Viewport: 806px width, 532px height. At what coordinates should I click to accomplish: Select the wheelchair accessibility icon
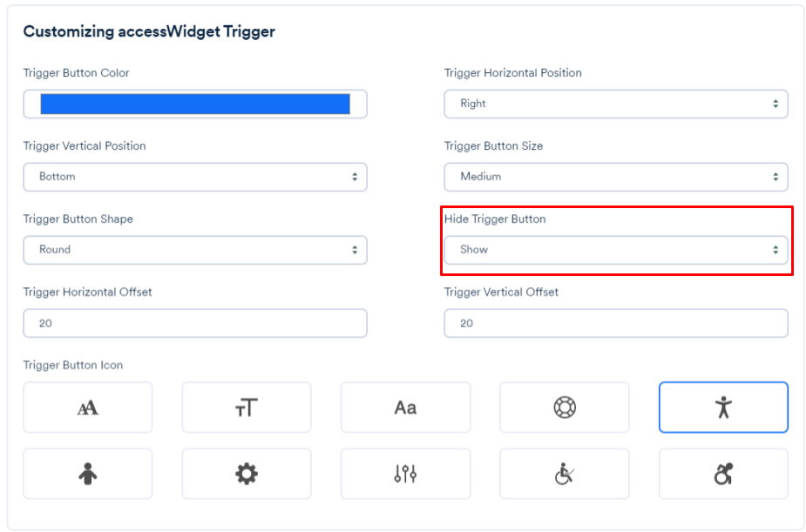coord(564,473)
